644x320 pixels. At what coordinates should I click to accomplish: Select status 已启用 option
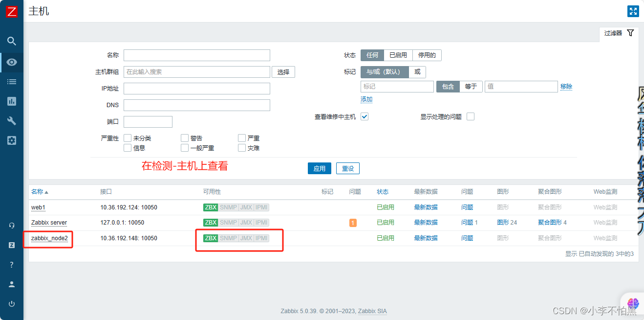pos(398,55)
